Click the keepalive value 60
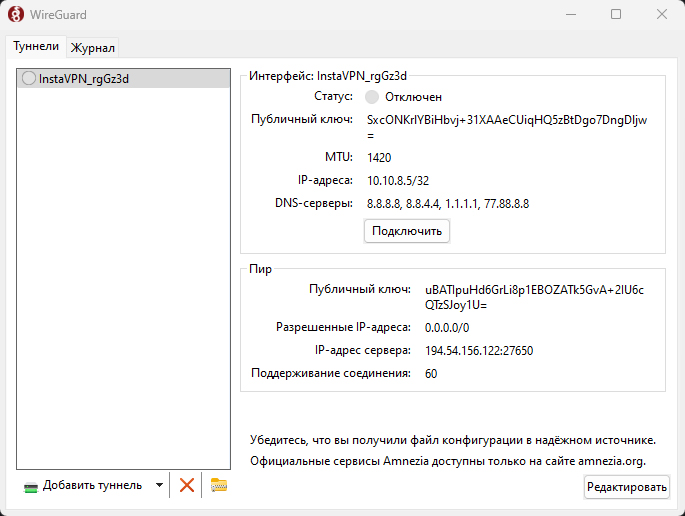This screenshot has height=516, width=685. click(x=431, y=374)
